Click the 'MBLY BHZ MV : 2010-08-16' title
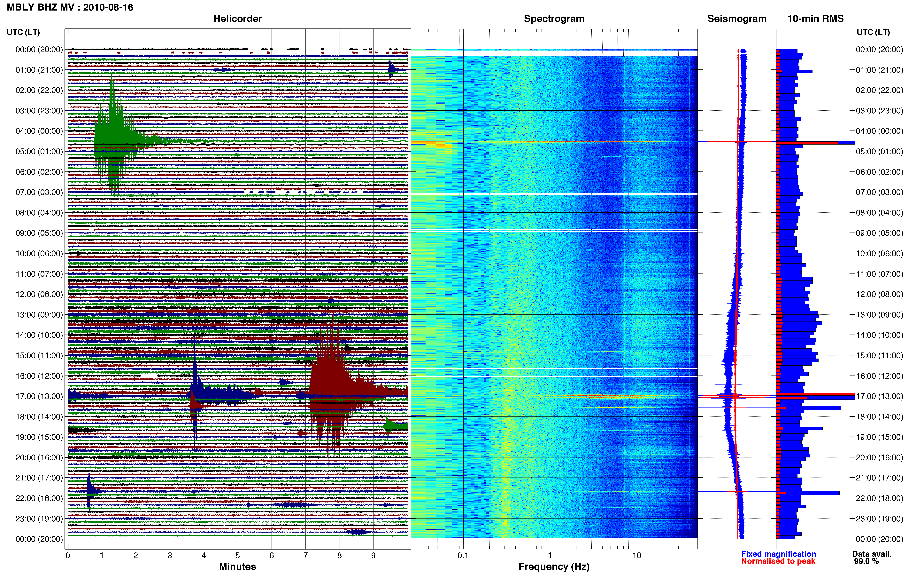Screen dimensions: 924x578 70,7
